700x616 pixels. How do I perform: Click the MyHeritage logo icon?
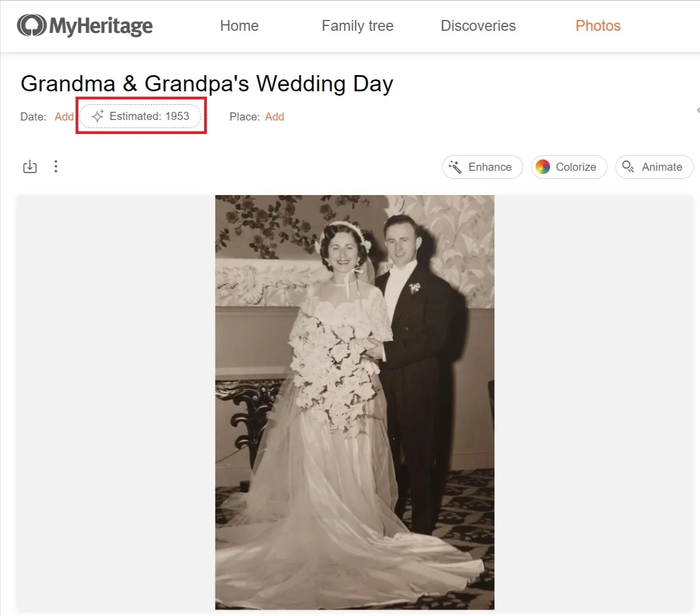tap(31, 25)
